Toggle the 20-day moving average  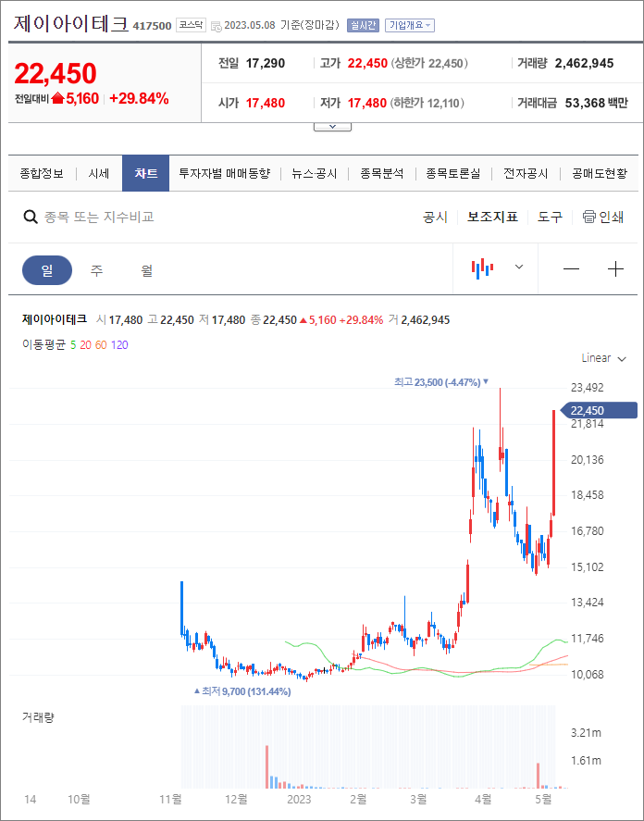point(85,345)
